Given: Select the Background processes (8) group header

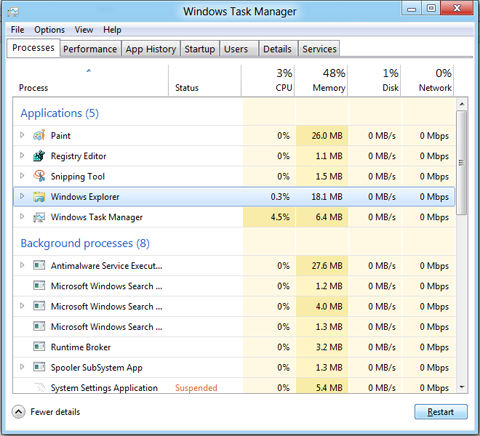Looking at the screenshot, I should (85, 243).
